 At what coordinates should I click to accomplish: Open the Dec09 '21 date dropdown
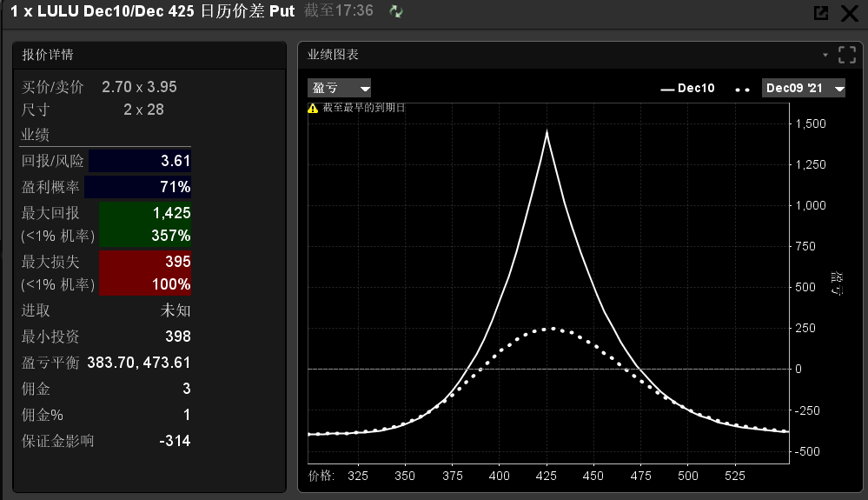(803, 88)
